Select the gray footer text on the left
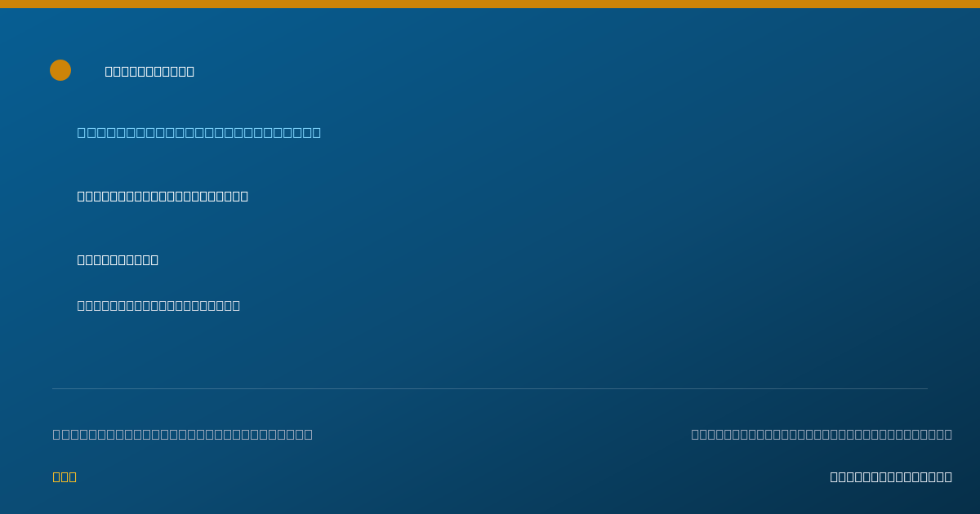The height and width of the screenshot is (514, 980). click(x=183, y=434)
